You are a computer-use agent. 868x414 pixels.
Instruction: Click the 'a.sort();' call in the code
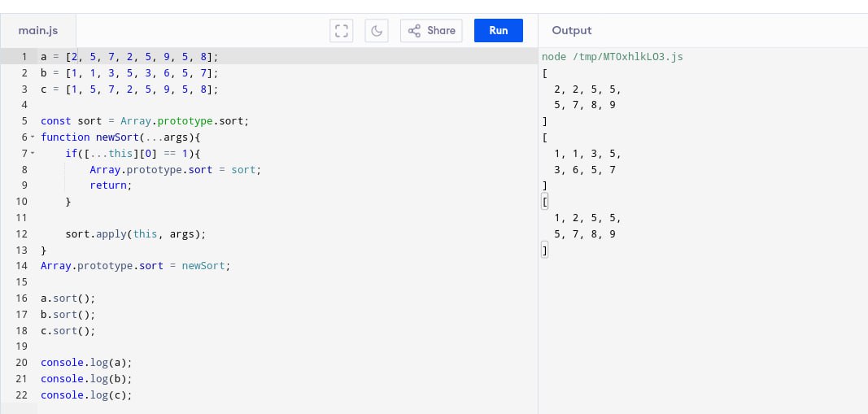[x=68, y=299]
